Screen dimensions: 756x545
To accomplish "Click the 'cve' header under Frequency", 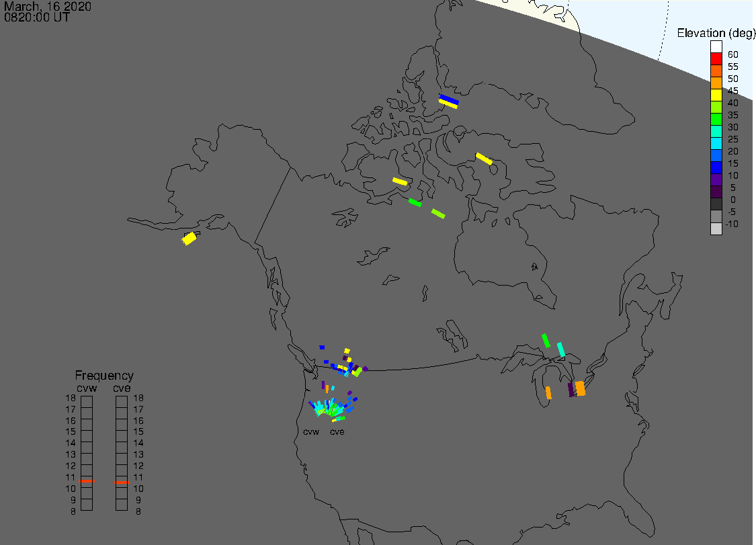I will (x=122, y=388).
